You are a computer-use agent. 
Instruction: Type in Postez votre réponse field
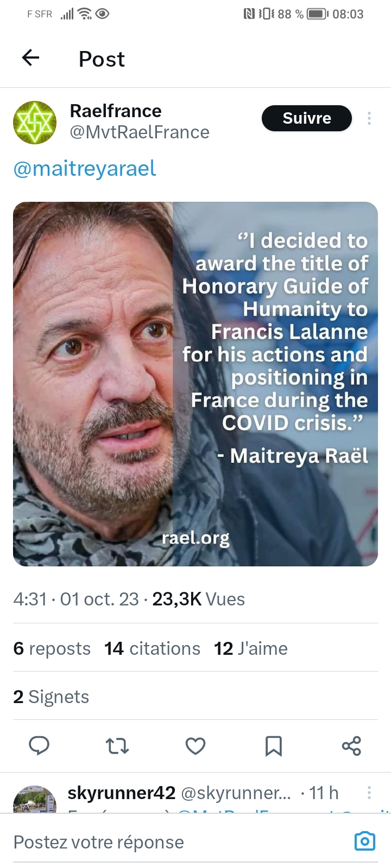tap(163, 842)
